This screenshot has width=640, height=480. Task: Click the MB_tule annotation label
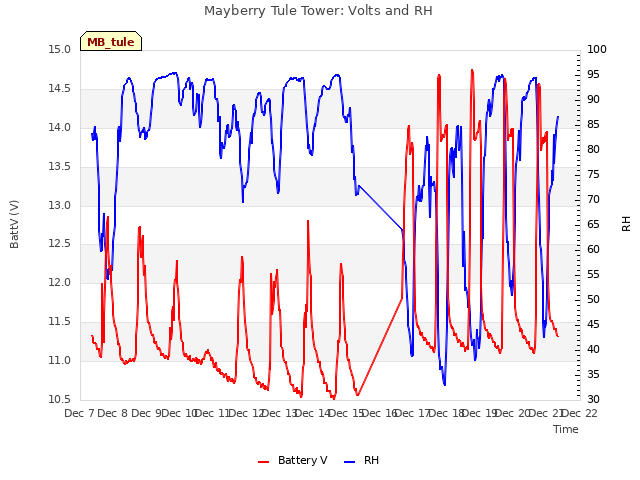[111, 41]
